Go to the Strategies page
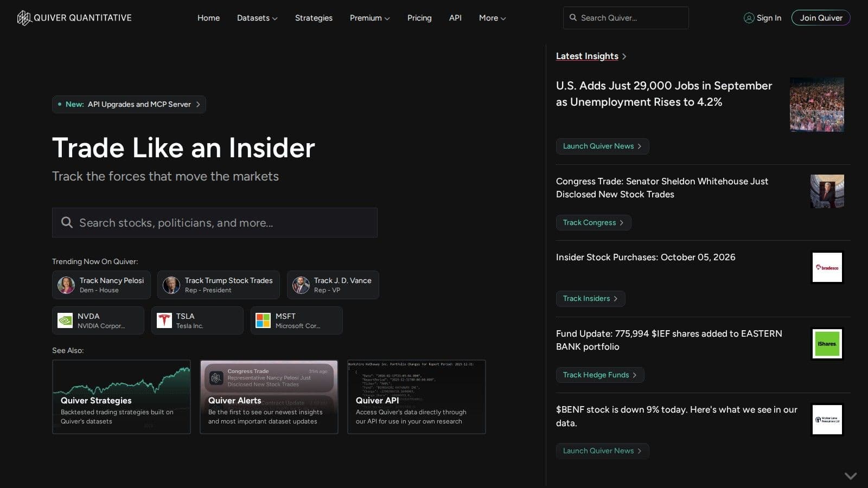 point(314,18)
